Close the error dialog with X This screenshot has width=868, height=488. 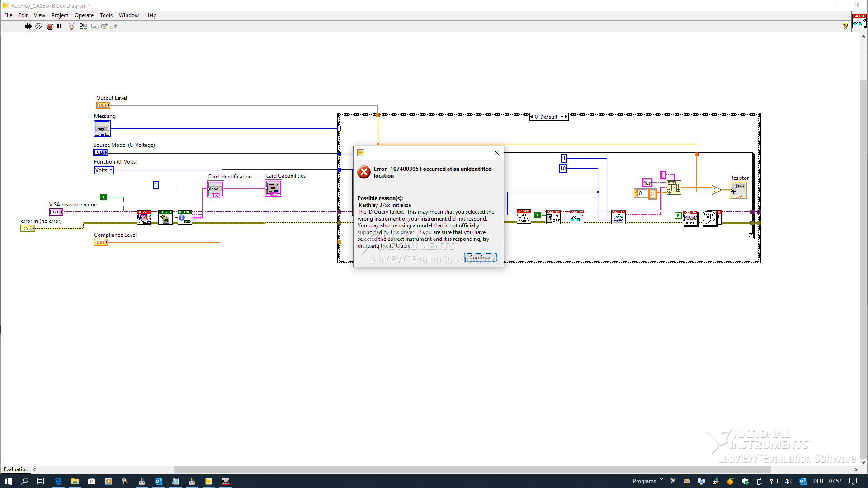point(496,153)
